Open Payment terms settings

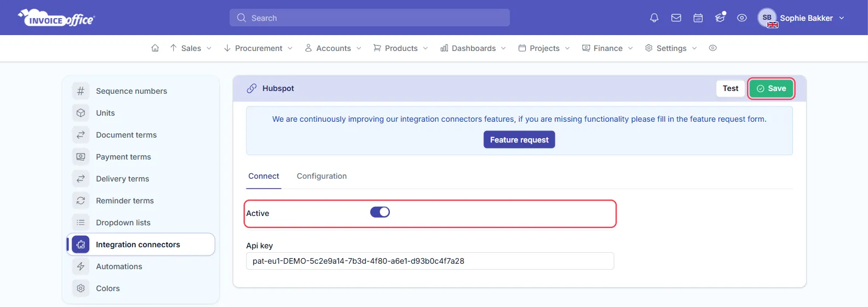click(123, 157)
